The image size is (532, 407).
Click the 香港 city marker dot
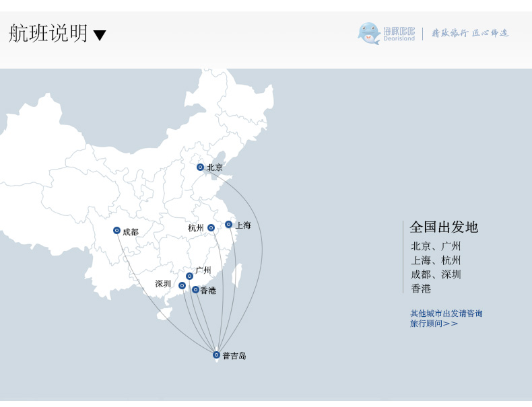point(195,290)
